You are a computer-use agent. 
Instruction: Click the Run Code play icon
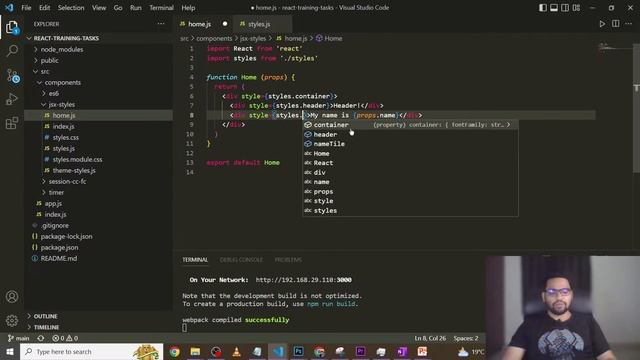click(602, 24)
